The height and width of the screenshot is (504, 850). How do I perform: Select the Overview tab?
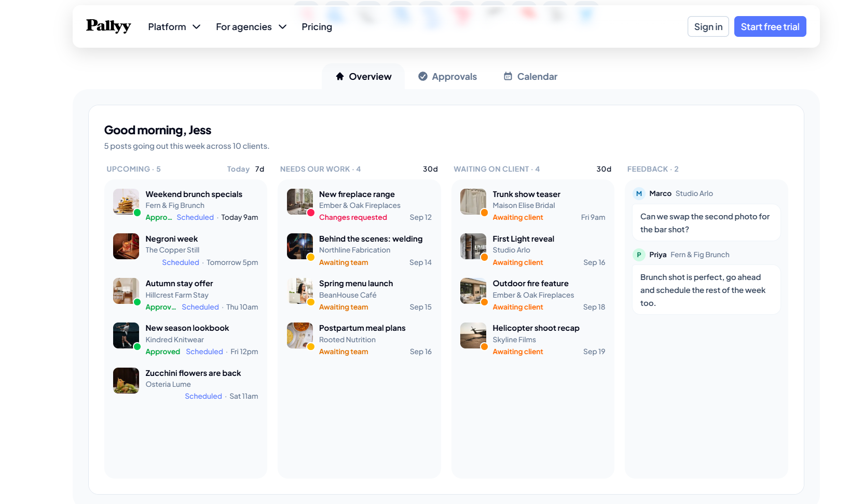pos(363,76)
